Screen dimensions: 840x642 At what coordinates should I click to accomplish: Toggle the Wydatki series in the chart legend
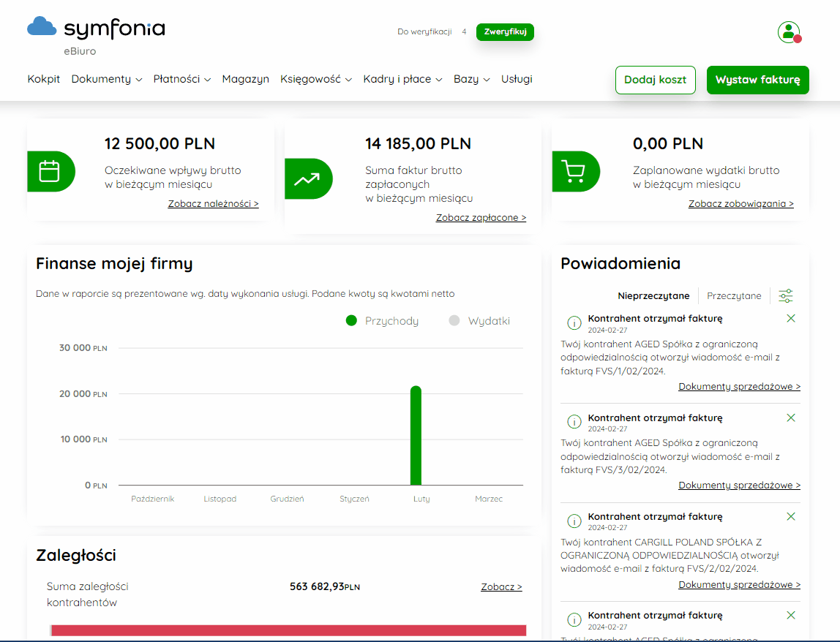pyautogui.click(x=479, y=321)
